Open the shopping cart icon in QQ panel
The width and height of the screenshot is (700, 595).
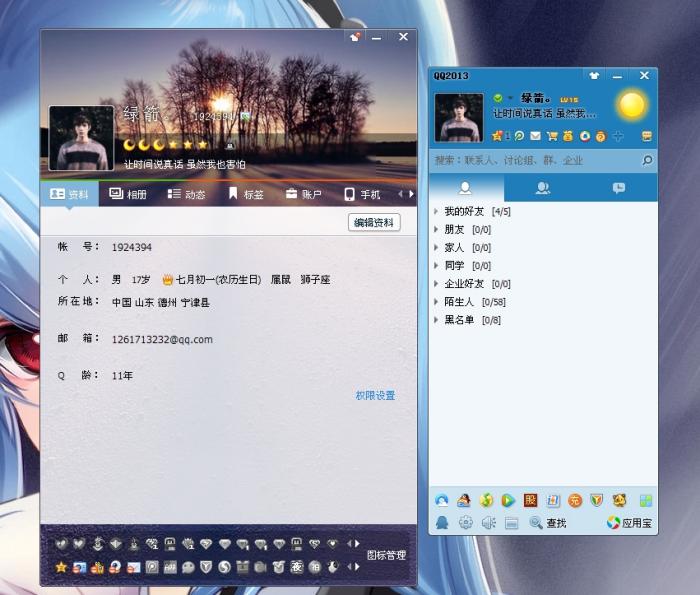coord(552,136)
